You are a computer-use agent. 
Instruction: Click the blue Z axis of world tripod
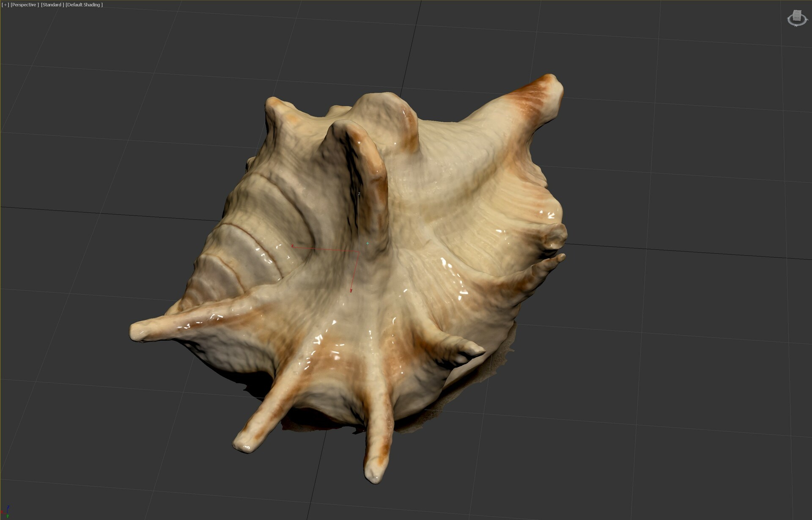tap(8, 509)
